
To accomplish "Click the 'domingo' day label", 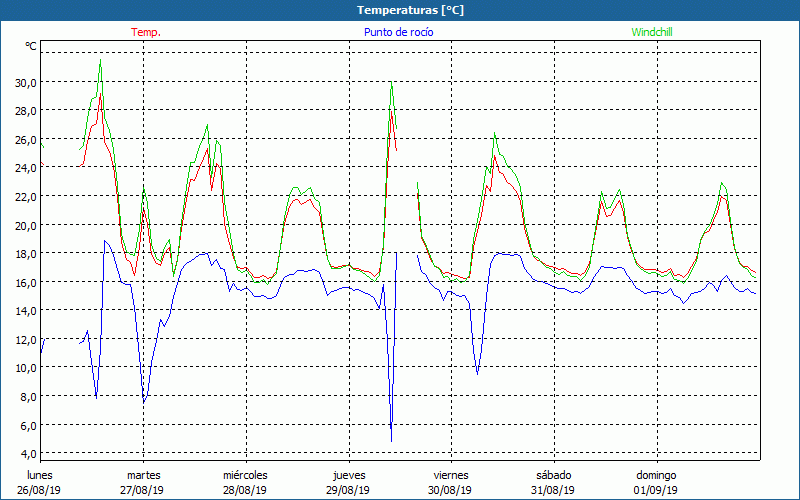I will tap(657, 475).
